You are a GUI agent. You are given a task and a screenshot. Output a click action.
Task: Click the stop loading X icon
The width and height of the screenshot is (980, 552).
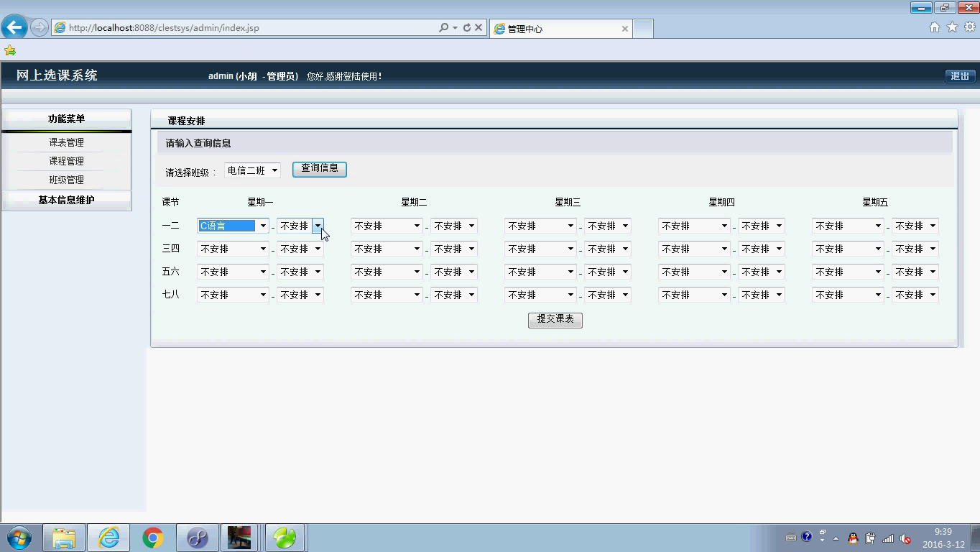[479, 28]
